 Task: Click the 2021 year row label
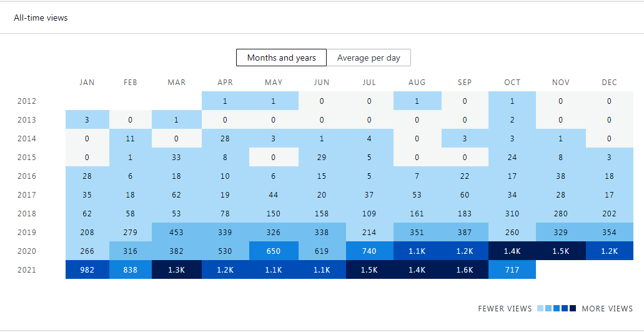pos(27,270)
